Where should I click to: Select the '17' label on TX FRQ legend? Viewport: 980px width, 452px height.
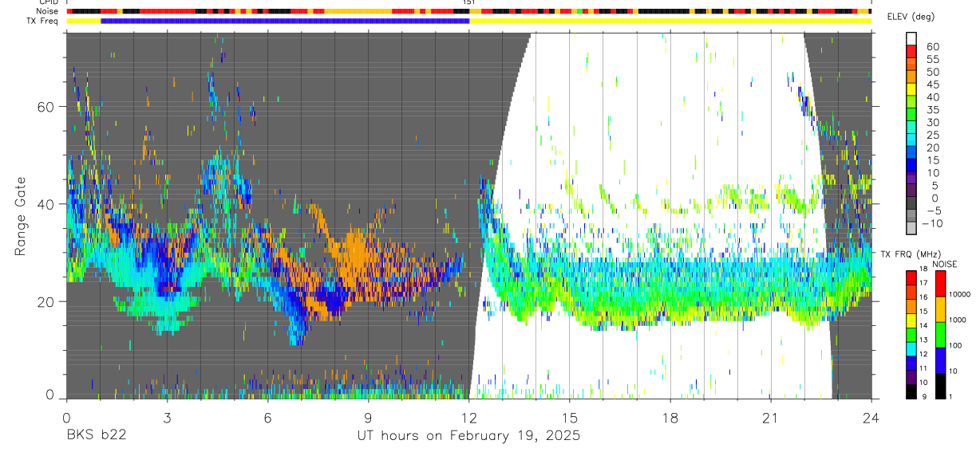tap(923, 283)
